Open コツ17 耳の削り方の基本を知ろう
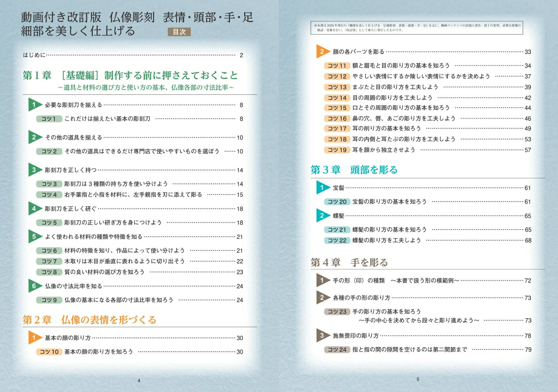The width and height of the screenshot is (558, 392). 428,129
